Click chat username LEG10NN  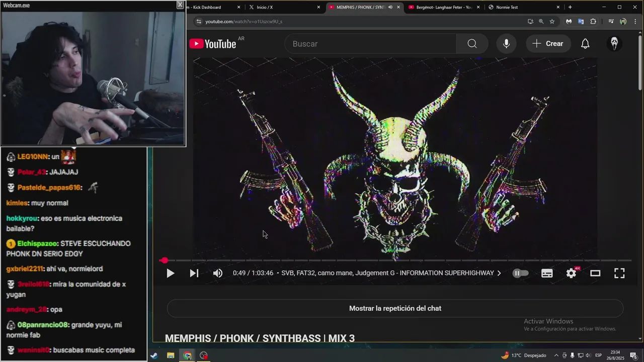pos(33,157)
